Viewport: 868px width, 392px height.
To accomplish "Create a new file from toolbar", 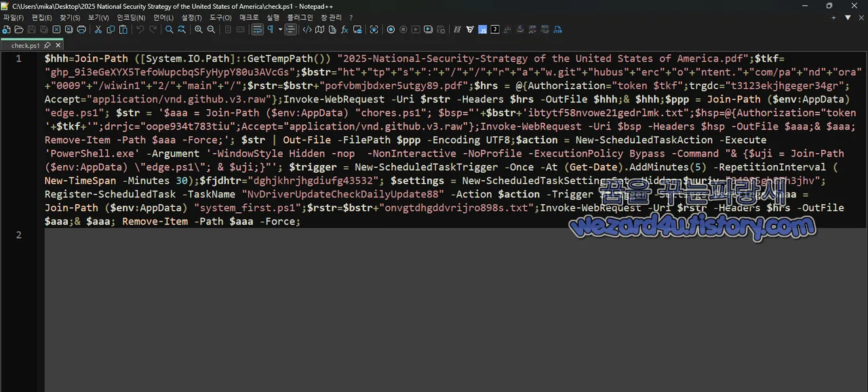I will click(6, 30).
